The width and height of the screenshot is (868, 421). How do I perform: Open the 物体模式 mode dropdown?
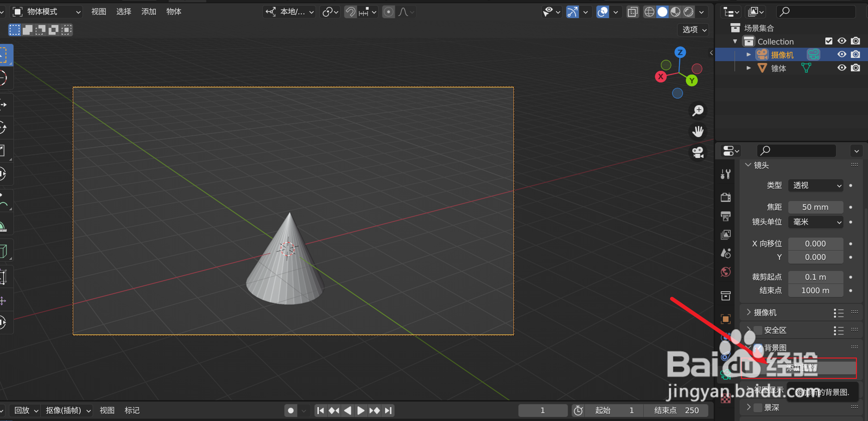(x=46, y=12)
